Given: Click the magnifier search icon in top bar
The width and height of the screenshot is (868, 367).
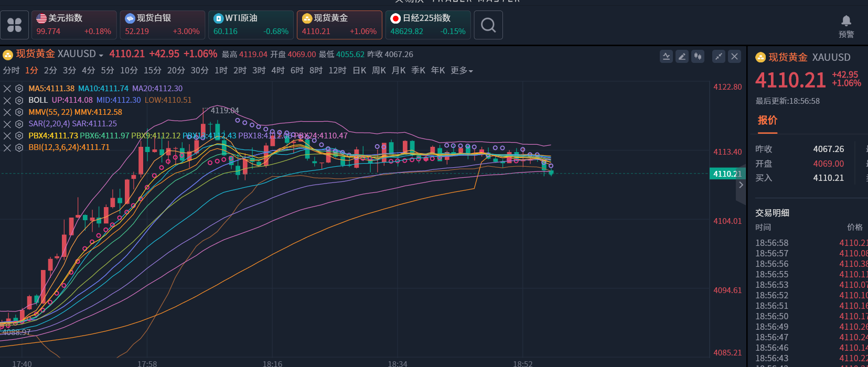Looking at the screenshot, I should tap(488, 25).
